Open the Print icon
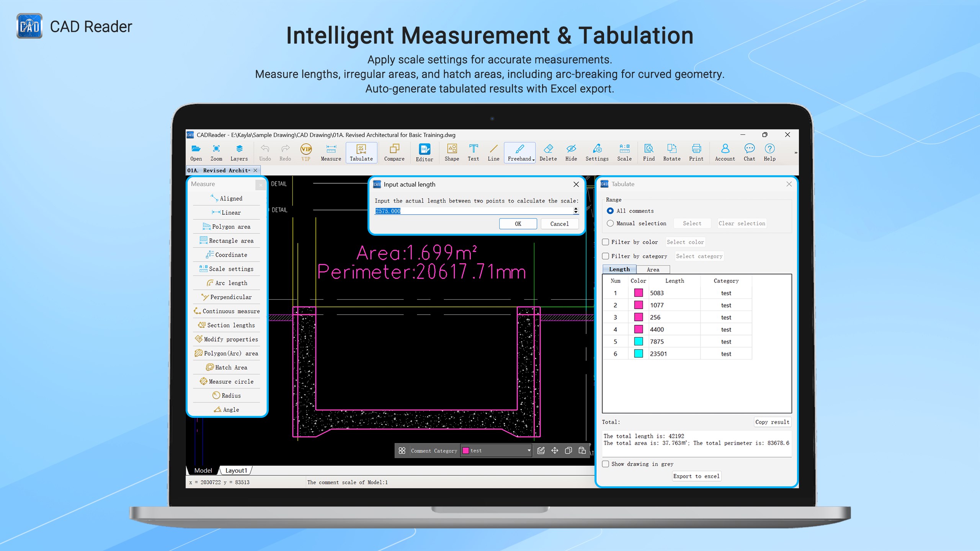The width and height of the screenshot is (980, 551). coord(696,153)
